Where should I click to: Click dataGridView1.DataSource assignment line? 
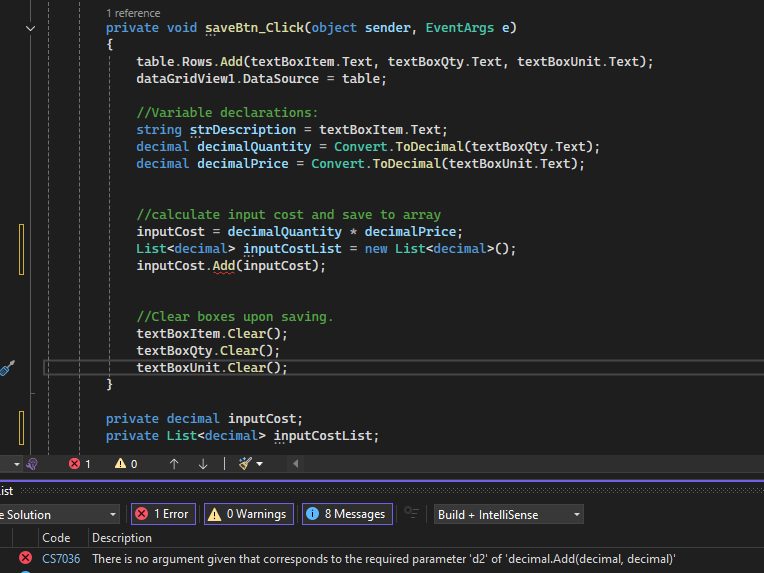[261, 78]
